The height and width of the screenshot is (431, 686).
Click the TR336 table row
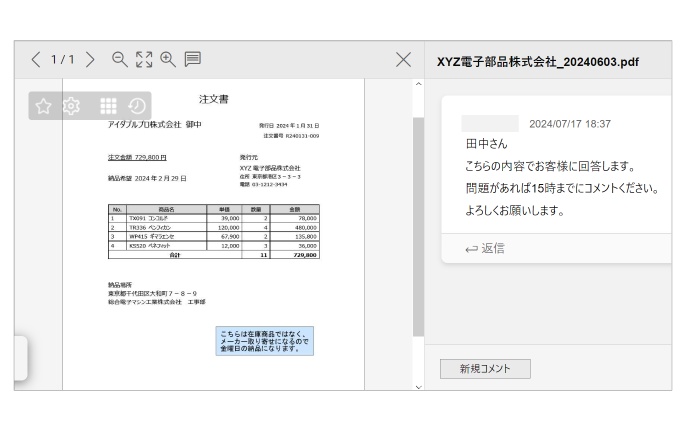pyautogui.click(x=214, y=228)
